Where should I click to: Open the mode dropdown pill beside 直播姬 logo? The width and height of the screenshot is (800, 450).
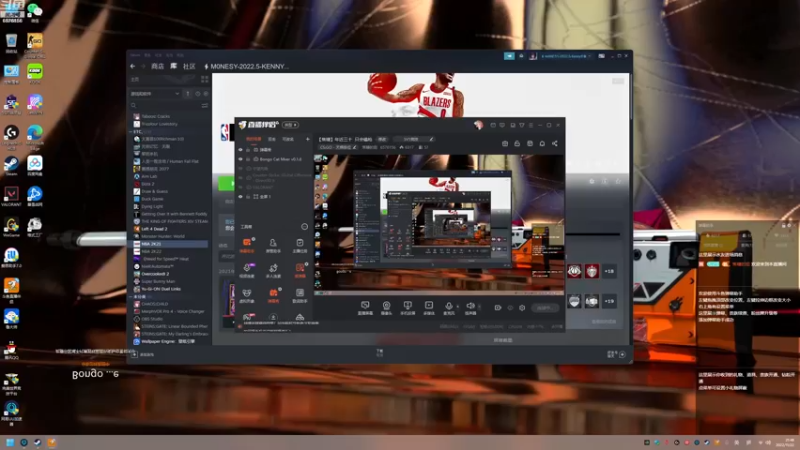point(290,125)
